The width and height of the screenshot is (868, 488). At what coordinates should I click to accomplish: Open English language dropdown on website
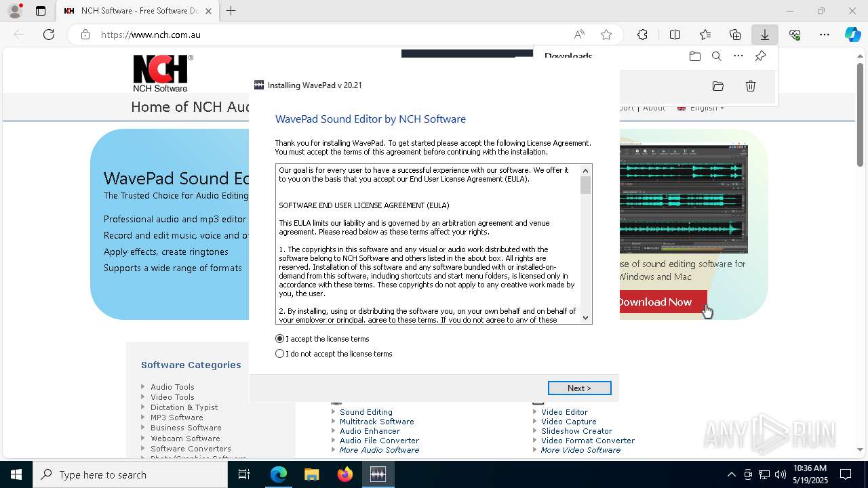click(x=701, y=108)
